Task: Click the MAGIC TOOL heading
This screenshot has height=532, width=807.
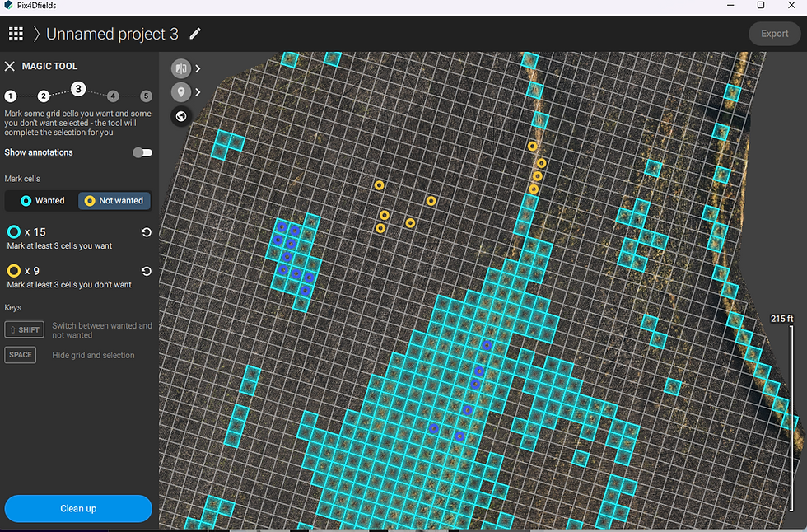Action: coord(49,66)
